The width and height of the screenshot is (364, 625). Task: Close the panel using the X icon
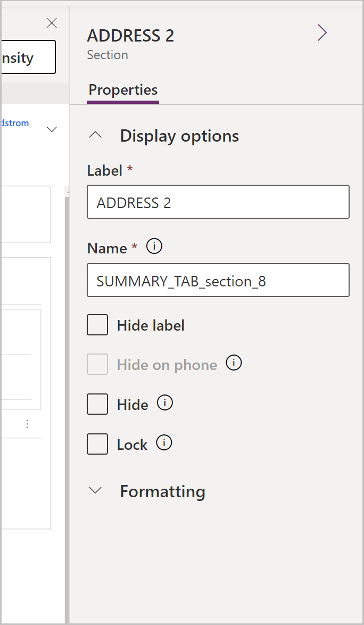51,23
